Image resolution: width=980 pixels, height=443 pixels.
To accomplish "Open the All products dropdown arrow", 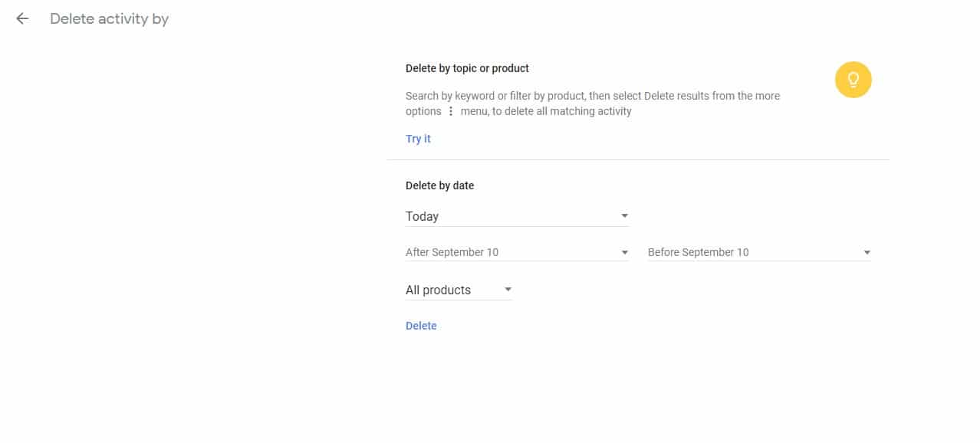I will tap(508, 290).
